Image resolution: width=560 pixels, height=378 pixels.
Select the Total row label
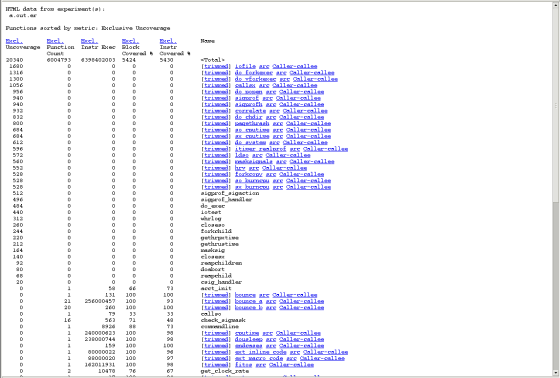(x=212, y=60)
